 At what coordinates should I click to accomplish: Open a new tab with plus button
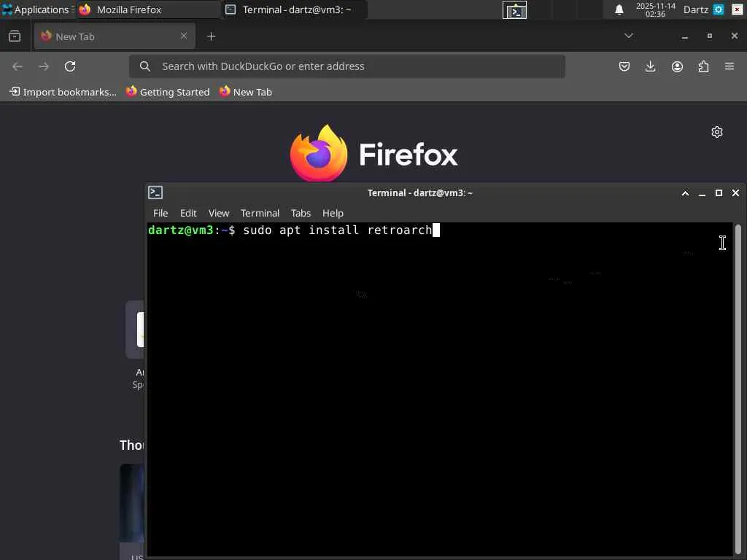pos(211,36)
